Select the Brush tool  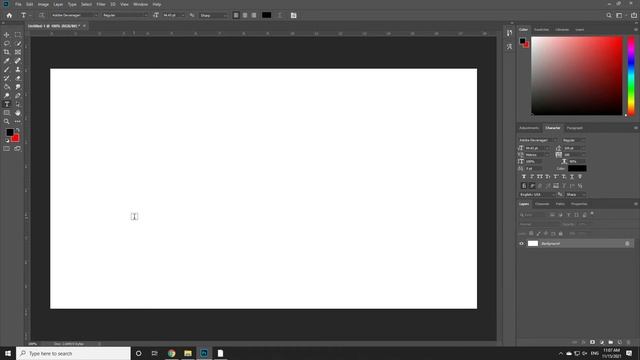[7, 69]
